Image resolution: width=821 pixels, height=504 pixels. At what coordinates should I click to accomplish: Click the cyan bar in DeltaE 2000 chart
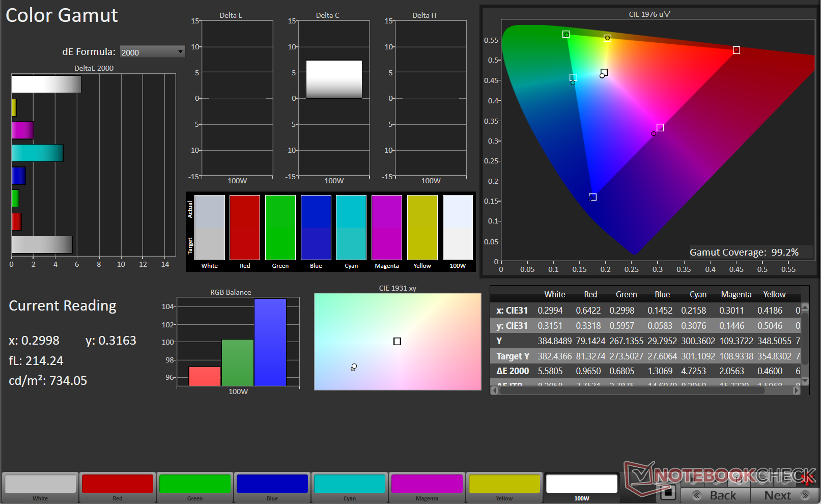coord(37,153)
